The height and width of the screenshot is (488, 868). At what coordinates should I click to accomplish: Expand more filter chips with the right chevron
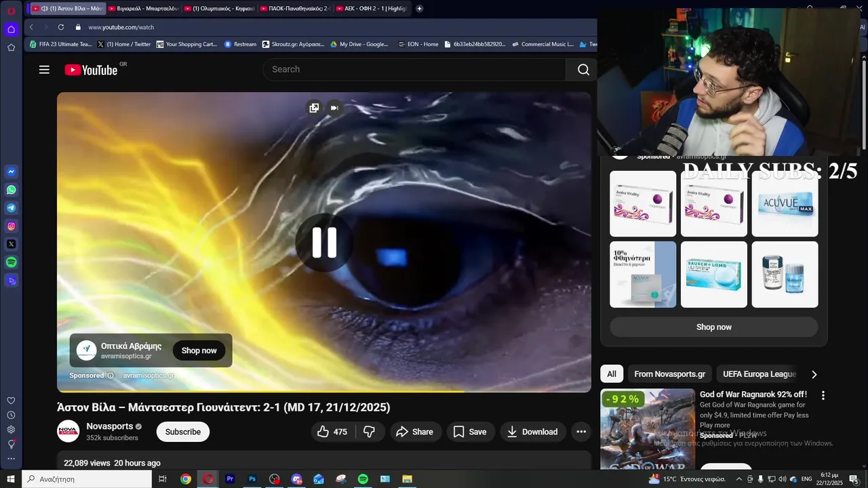814,374
